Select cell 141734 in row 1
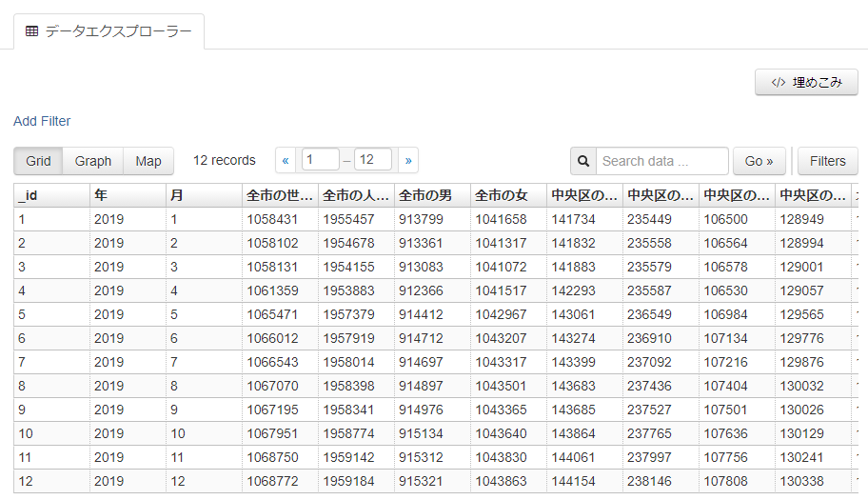 584,219
